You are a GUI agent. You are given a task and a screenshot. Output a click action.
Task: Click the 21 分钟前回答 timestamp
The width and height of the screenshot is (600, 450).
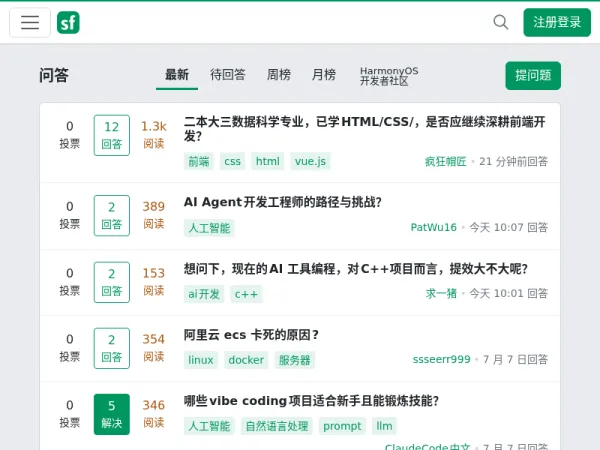pos(514,161)
